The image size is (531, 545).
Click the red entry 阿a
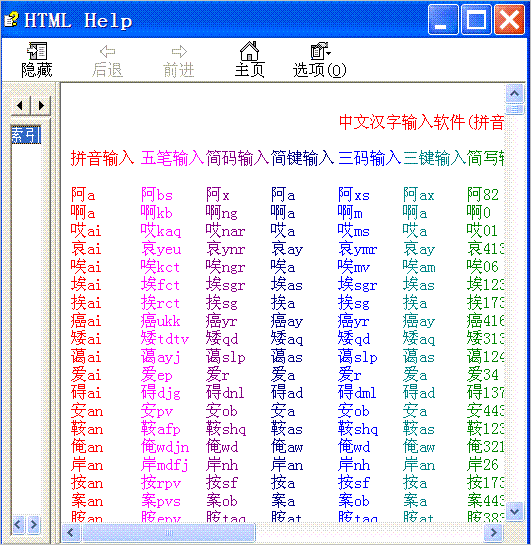coord(83,195)
